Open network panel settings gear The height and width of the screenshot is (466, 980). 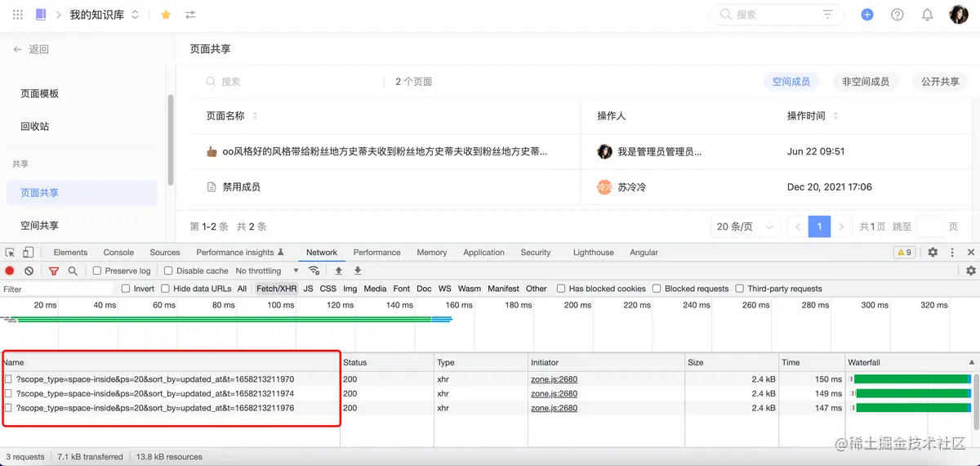click(x=971, y=271)
